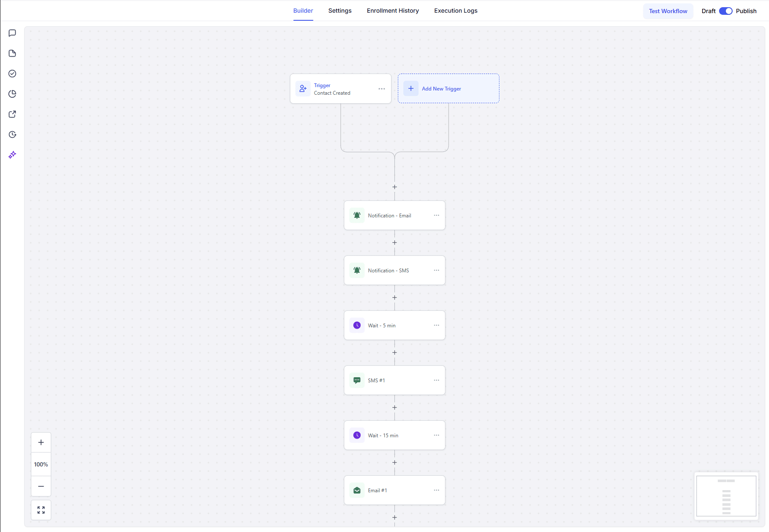This screenshot has width=769, height=532.
Task: Zoom out the canvas with minus button
Action: [x=41, y=486]
